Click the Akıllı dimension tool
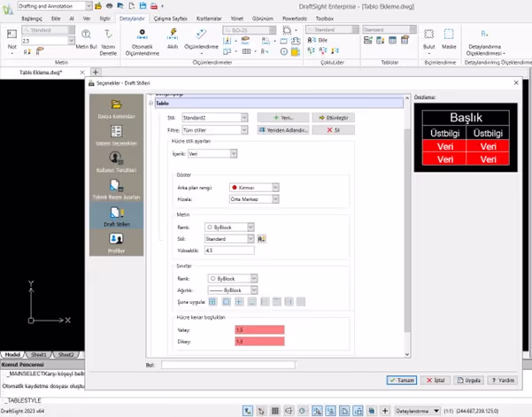 (x=173, y=39)
